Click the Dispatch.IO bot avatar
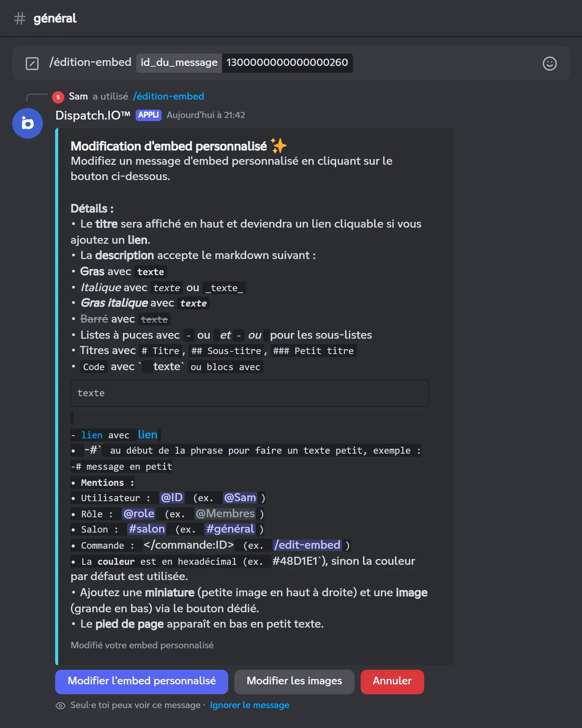 coord(28,123)
